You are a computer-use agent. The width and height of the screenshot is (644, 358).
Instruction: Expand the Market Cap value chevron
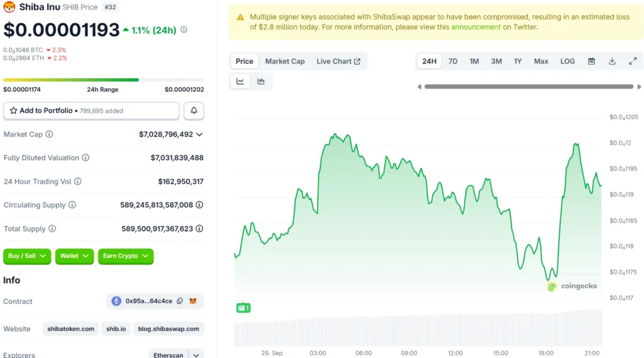(x=199, y=134)
